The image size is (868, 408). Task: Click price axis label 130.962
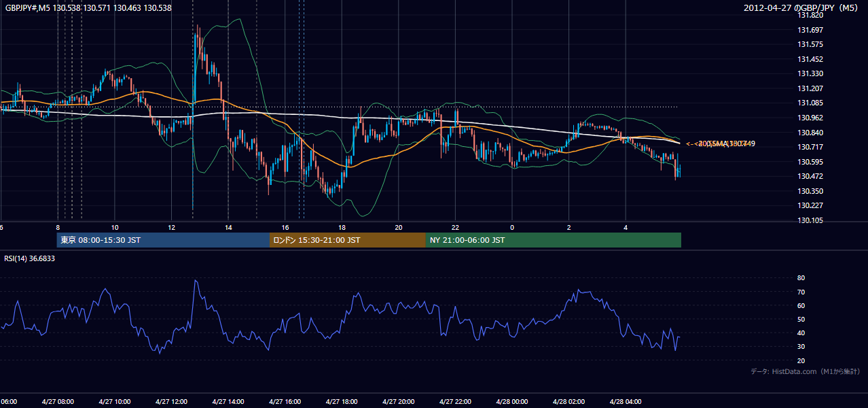point(810,118)
